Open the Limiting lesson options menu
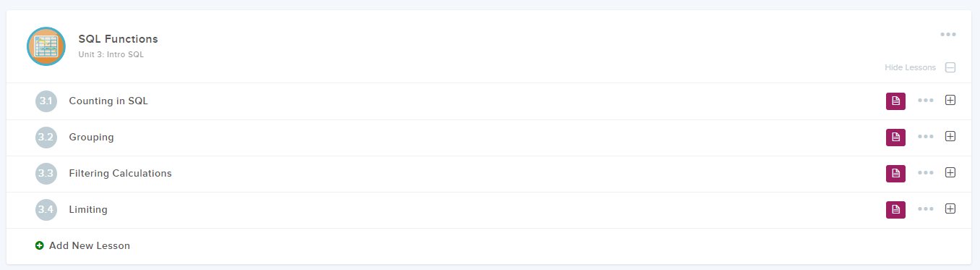Screen dimensions: 980x270 pos(926,209)
